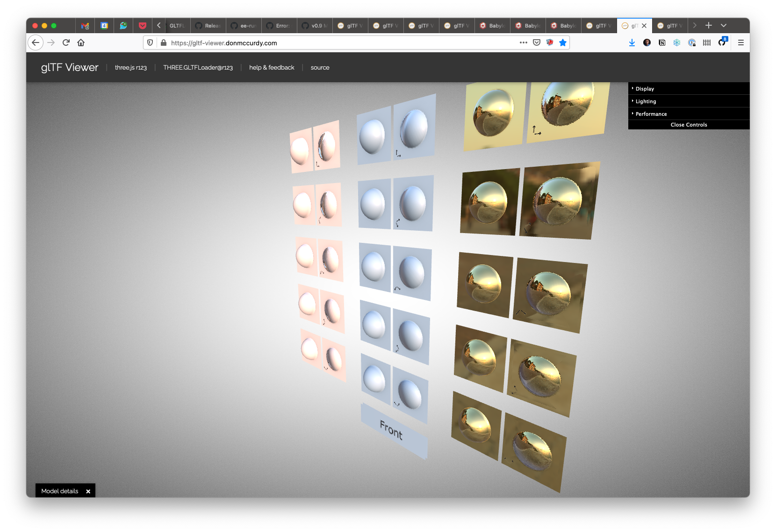Open the page actions three-dot menu
The width and height of the screenshot is (776, 532).
click(x=524, y=43)
